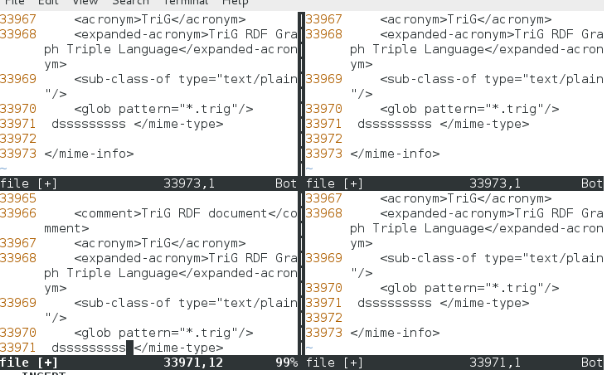604x375 pixels.
Task: Click the acronym TriG line in top-right pane
Action: tap(466, 19)
